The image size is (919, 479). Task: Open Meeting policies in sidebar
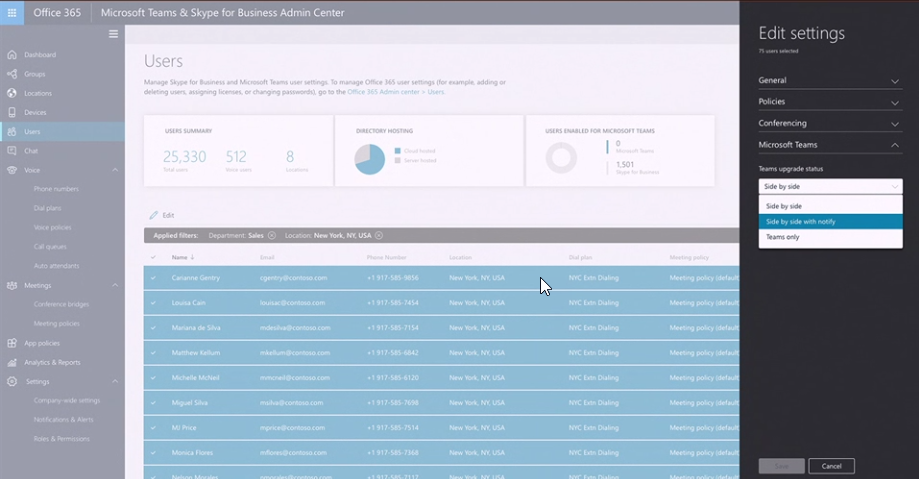[57, 324]
